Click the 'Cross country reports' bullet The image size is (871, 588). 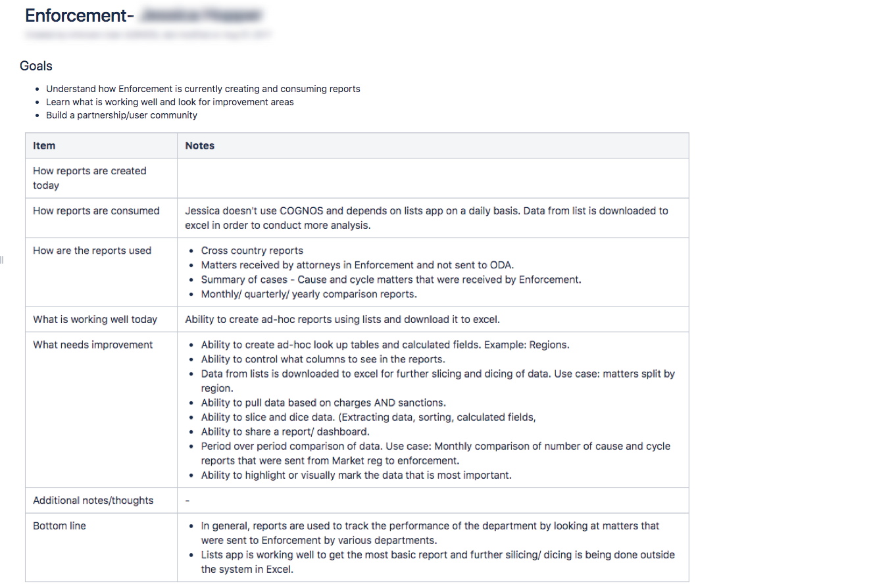click(252, 251)
